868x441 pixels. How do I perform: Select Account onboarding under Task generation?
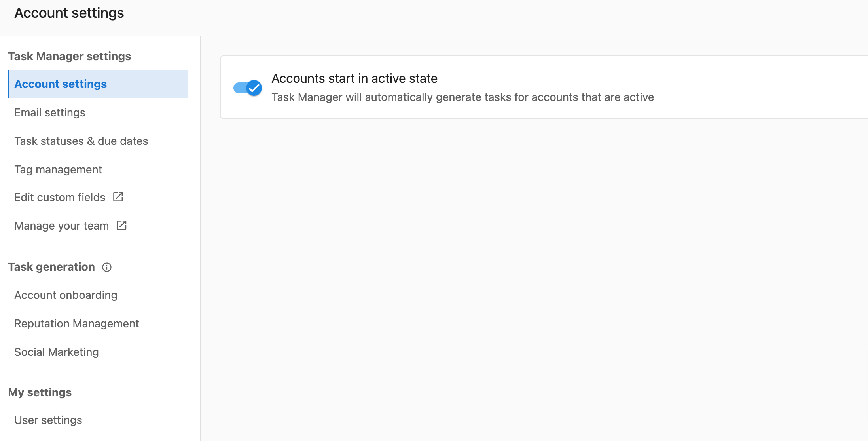(x=66, y=295)
